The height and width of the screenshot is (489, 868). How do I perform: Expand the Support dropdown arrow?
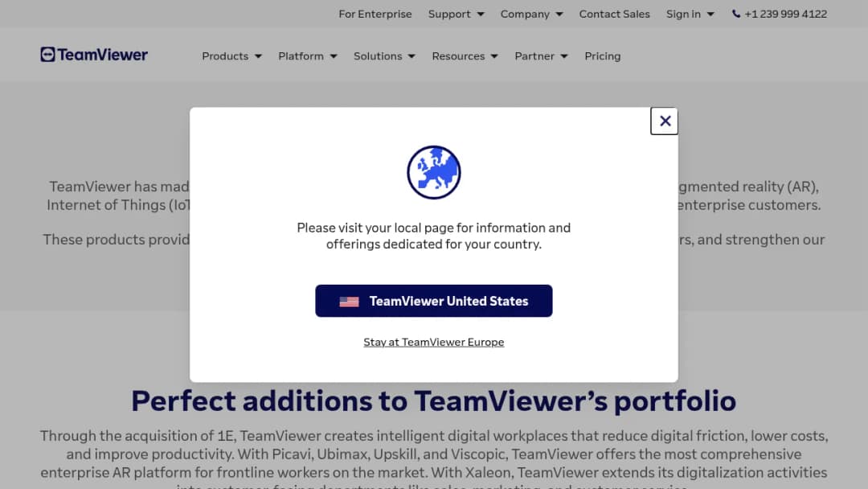click(x=481, y=14)
